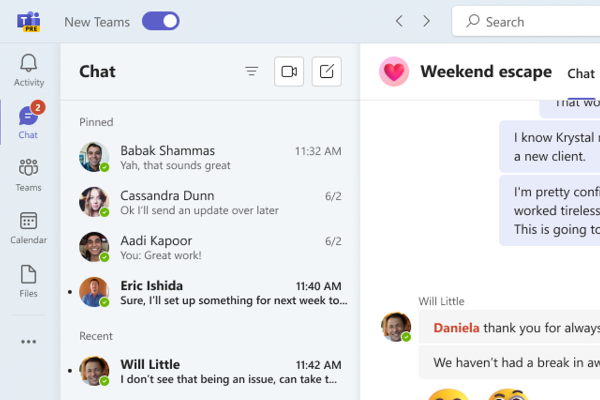600x400 pixels.
Task: Click the Weekend escape heart avatar
Action: point(394,72)
